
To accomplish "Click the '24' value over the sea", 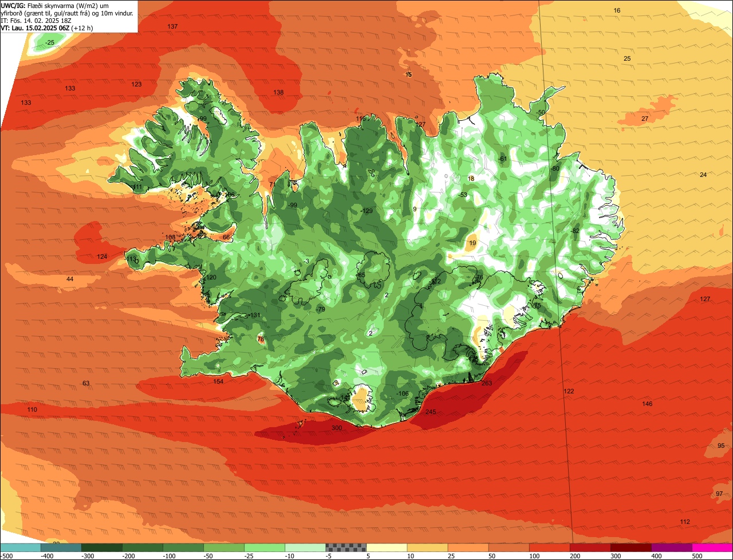I will 703,175.
